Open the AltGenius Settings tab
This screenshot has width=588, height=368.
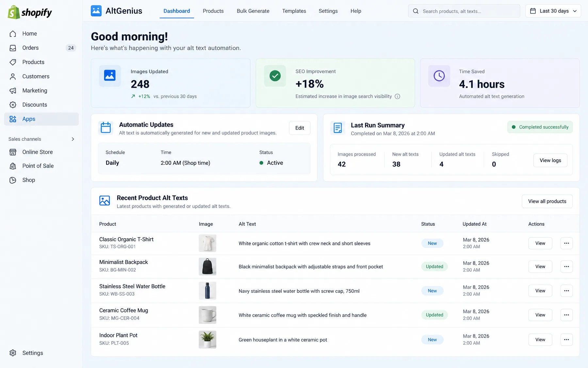click(x=328, y=11)
